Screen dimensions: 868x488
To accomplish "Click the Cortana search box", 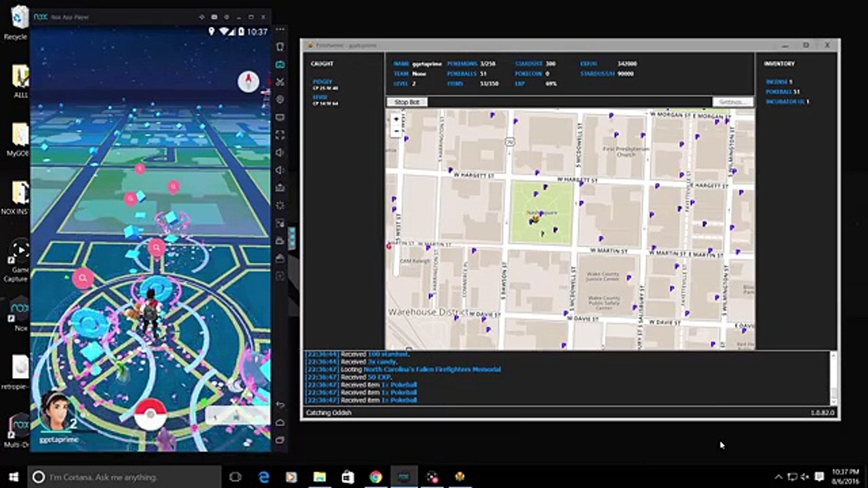I will [124, 477].
